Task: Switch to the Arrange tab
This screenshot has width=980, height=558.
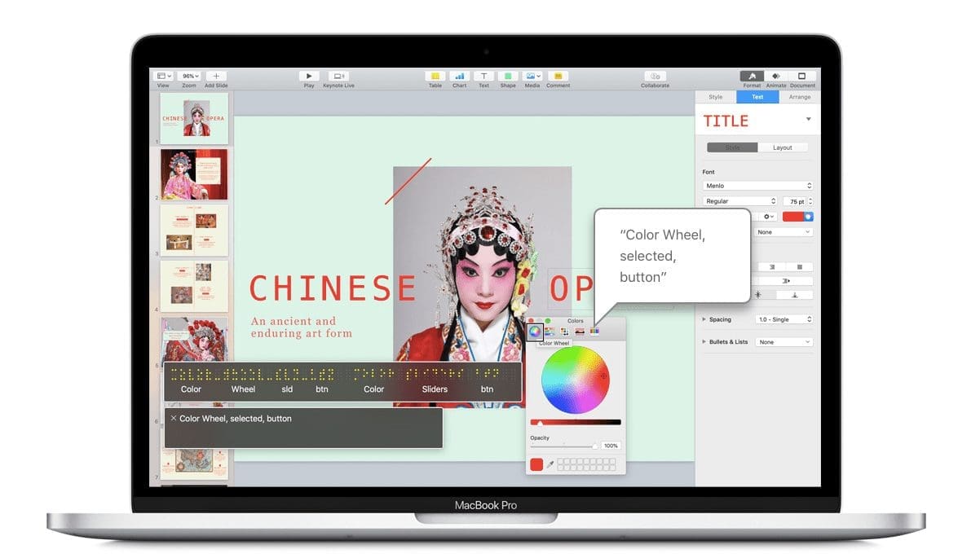Action: coord(799,97)
